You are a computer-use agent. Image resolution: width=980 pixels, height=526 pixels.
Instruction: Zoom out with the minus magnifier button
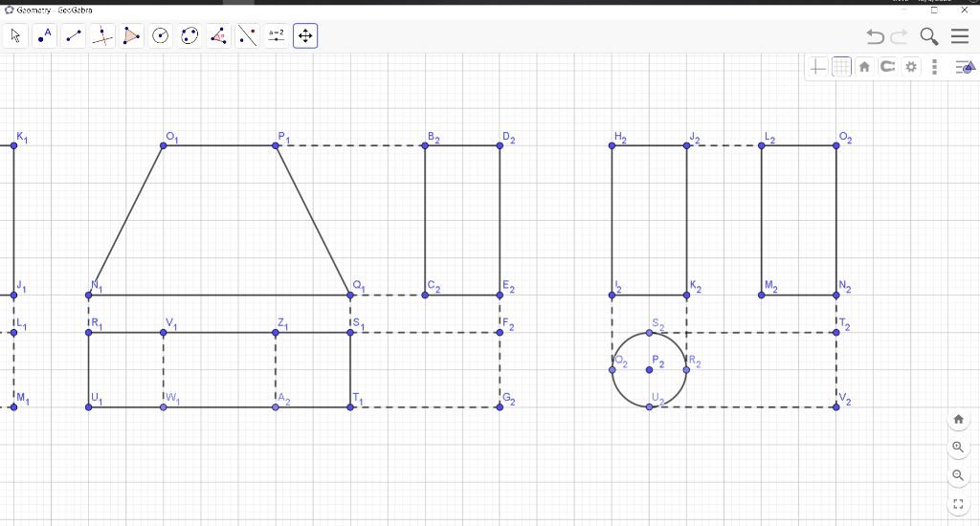tap(958, 475)
